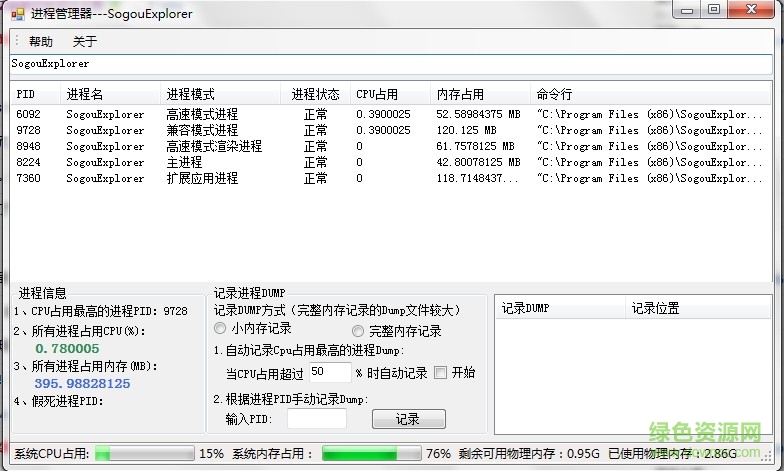Click memory value 61.7578125 MB
The width and height of the screenshot is (784, 471).
475,146
